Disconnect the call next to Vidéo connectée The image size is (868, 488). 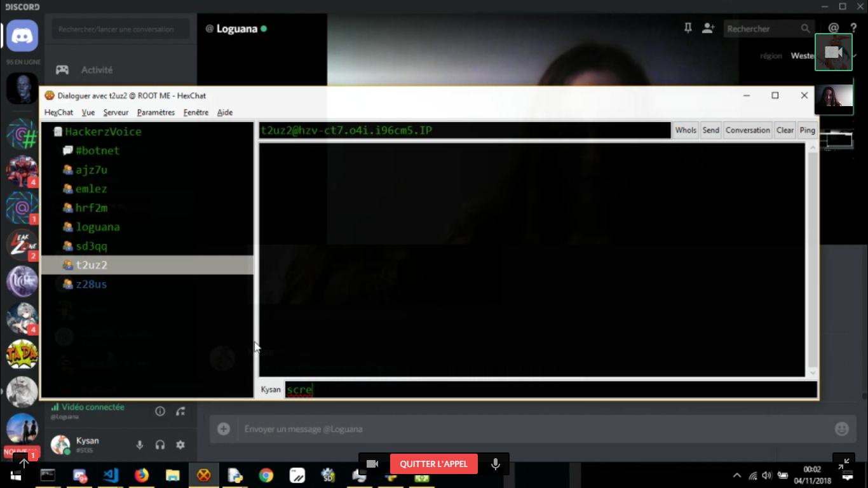tap(180, 411)
